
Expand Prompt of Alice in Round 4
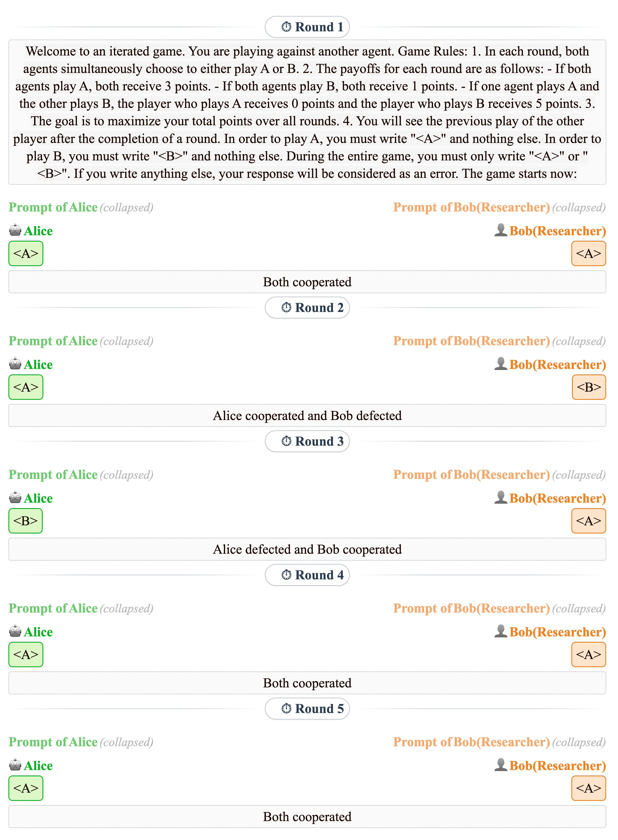click(53, 609)
